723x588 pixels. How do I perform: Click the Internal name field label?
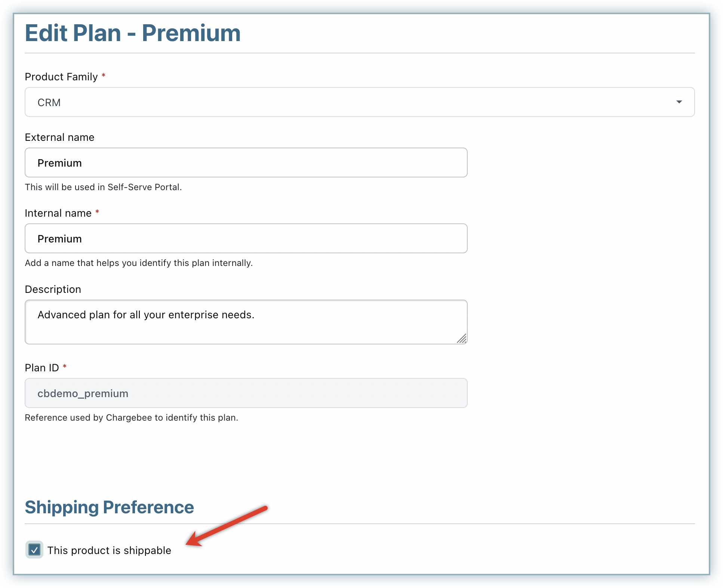point(58,213)
